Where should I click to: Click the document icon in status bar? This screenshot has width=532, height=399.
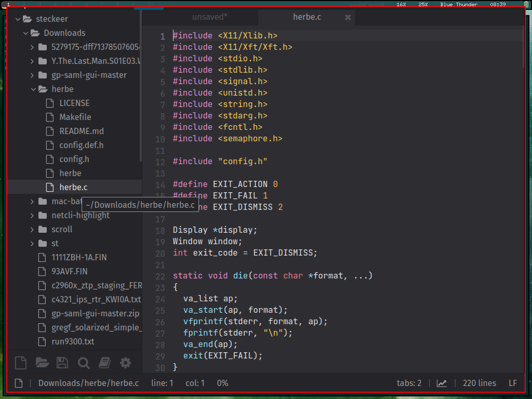pyautogui.click(x=19, y=383)
